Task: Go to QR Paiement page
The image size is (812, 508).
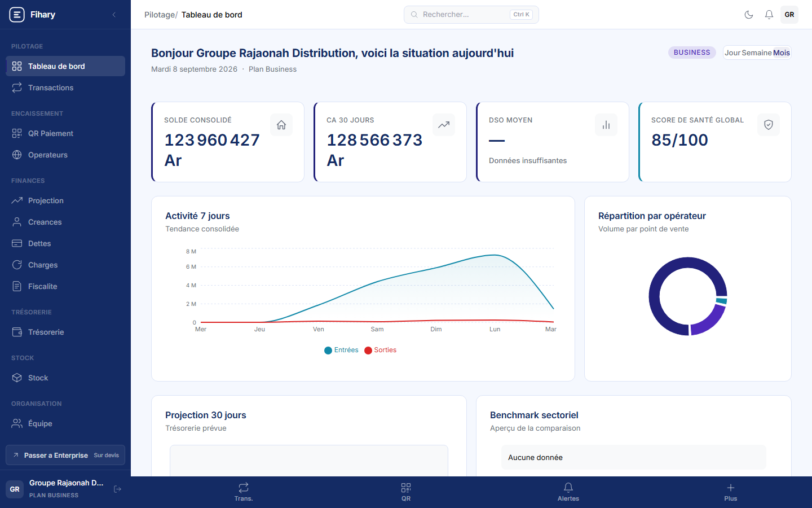Action: tap(65, 133)
